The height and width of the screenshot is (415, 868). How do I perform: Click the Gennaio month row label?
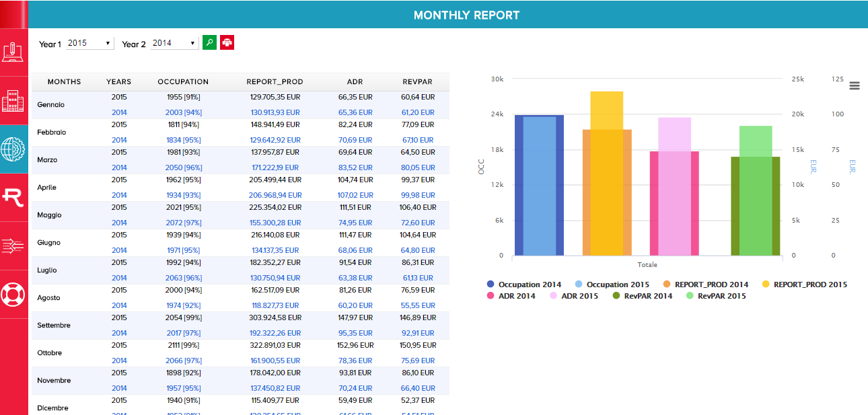(51, 105)
